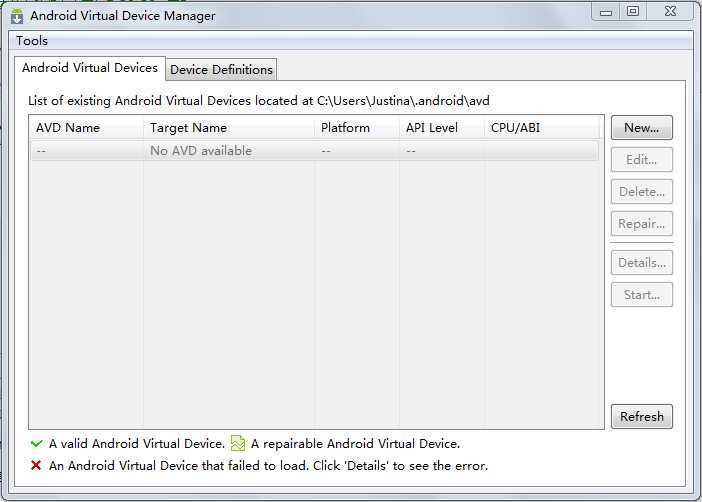Click the repairable Android Virtual Device legend icon

click(238, 443)
